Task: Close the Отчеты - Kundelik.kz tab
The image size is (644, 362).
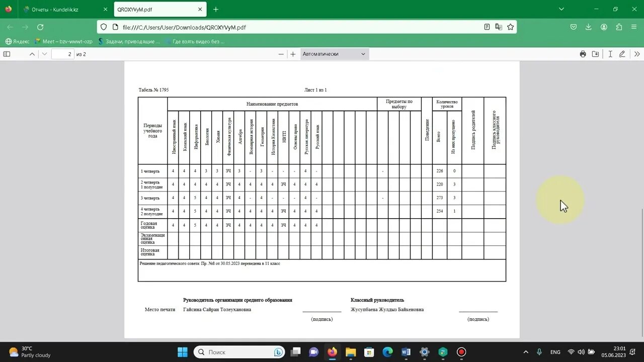Action: (105, 9)
